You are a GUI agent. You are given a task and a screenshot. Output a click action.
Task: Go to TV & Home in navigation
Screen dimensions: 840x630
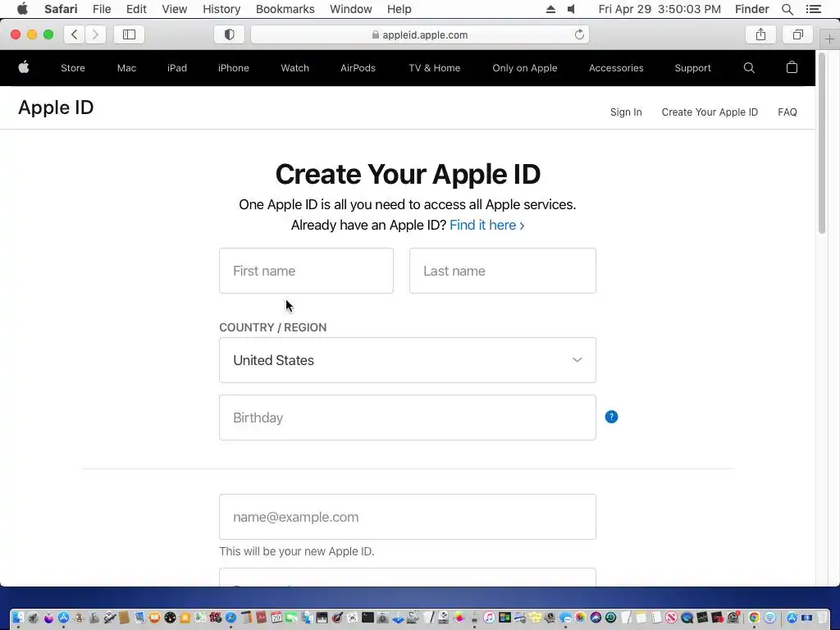tap(435, 68)
